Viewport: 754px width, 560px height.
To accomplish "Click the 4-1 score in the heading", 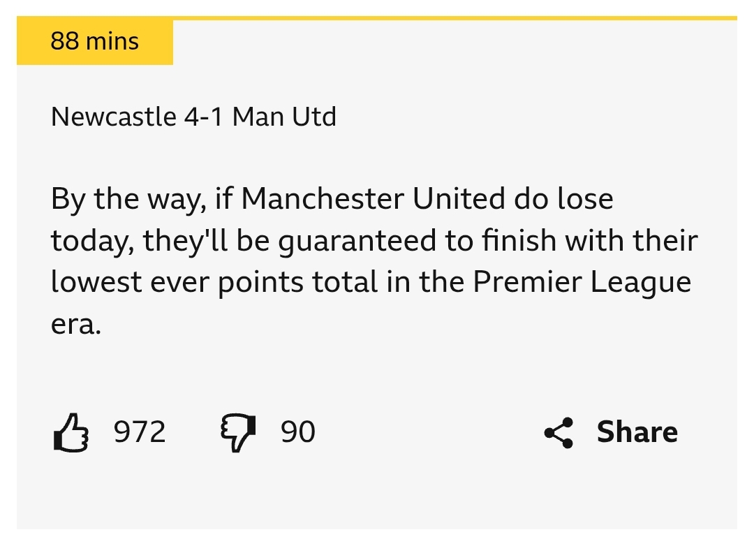I will tap(203, 117).
